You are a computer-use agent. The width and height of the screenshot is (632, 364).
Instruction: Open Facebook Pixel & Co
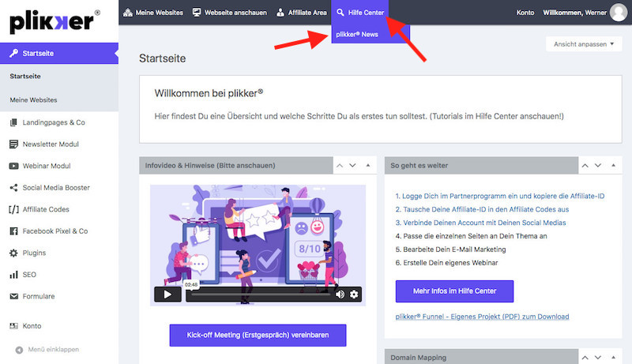[x=56, y=231]
